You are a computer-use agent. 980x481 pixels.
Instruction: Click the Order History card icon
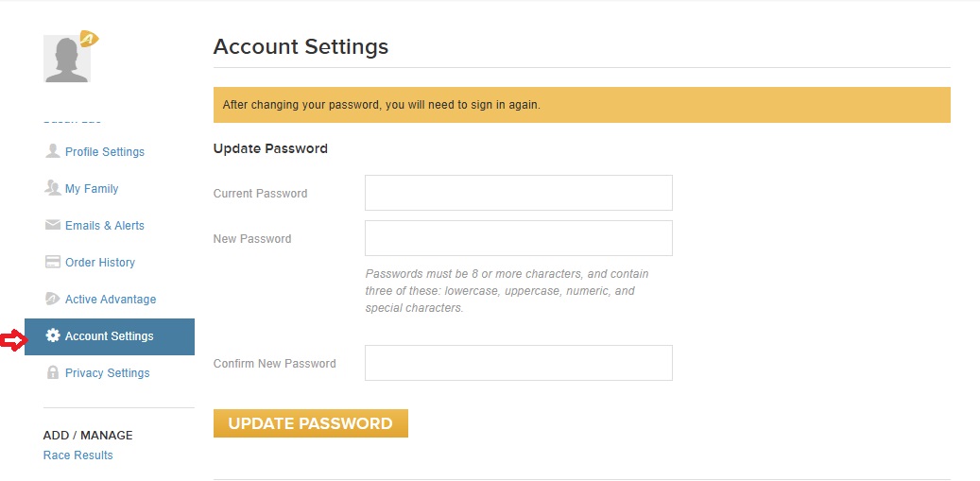coord(53,262)
